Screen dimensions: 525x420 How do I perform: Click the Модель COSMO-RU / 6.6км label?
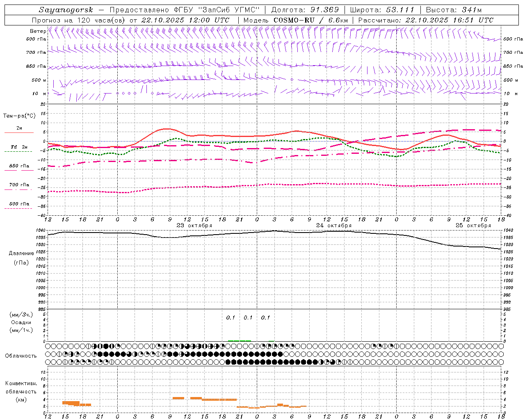(295, 20)
